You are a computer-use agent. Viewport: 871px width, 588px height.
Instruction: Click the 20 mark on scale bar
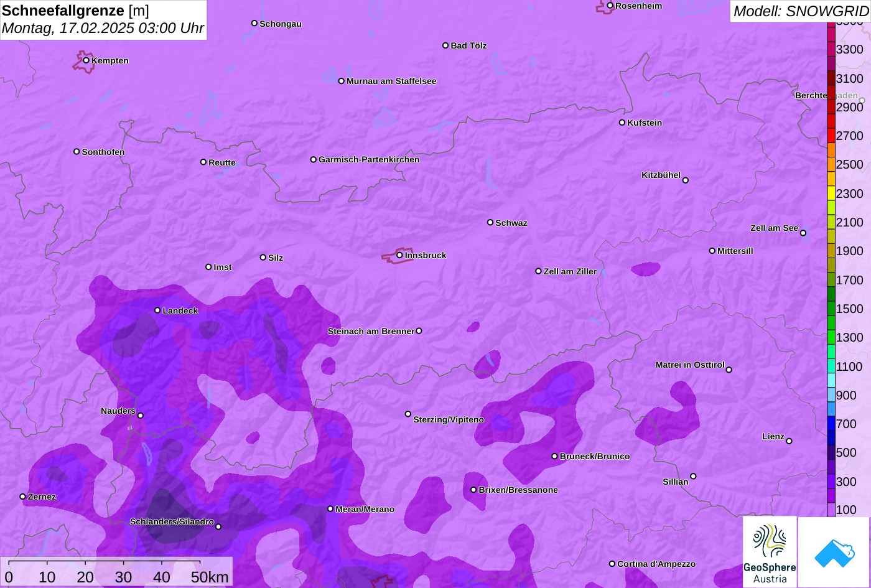pos(85,577)
